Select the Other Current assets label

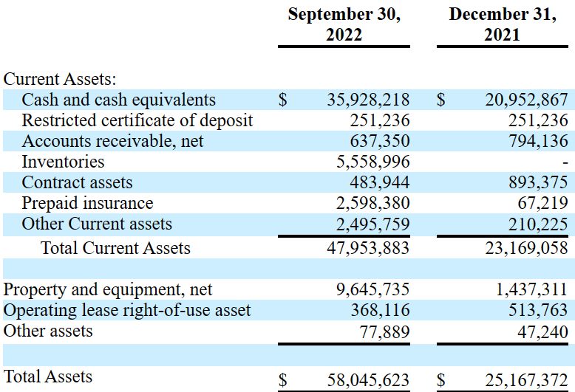(x=97, y=224)
